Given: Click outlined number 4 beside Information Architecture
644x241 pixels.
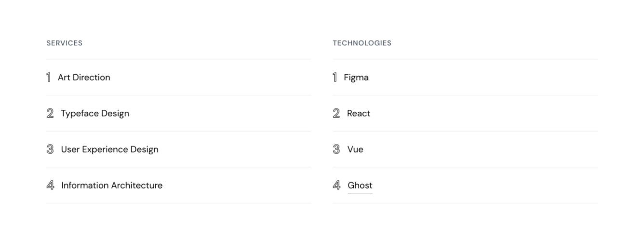Looking at the screenshot, I should point(50,186).
